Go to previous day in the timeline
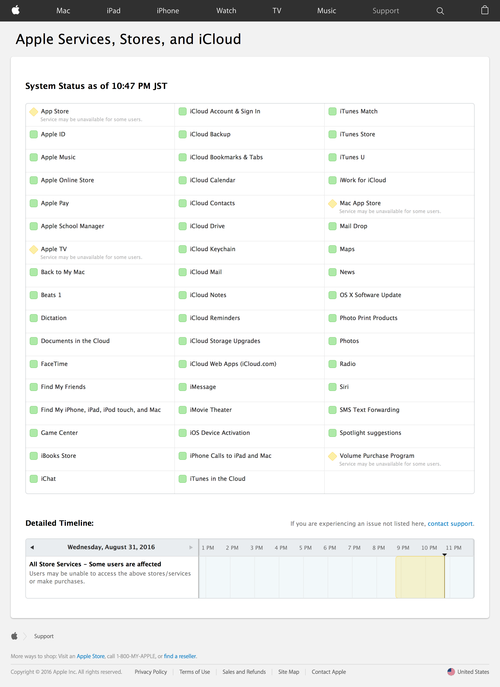The width and height of the screenshot is (500, 687). (32, 547)
